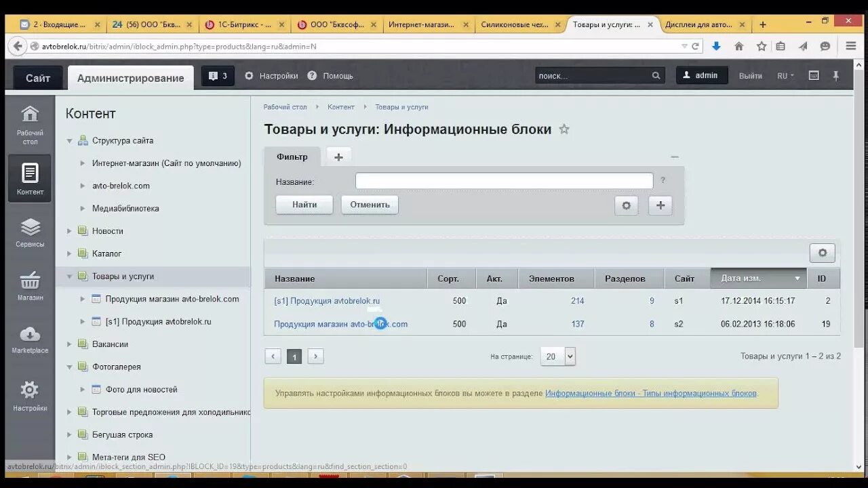Open Рабочий стол breadcrumb link
Viewport: 868px width, 488px height.
click(285, 107)
